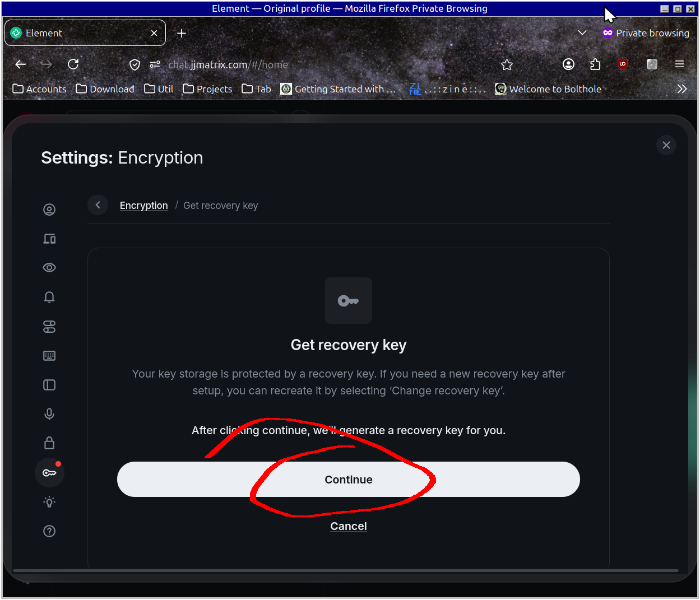Open the tracking protection shield icon

[135, 64]
